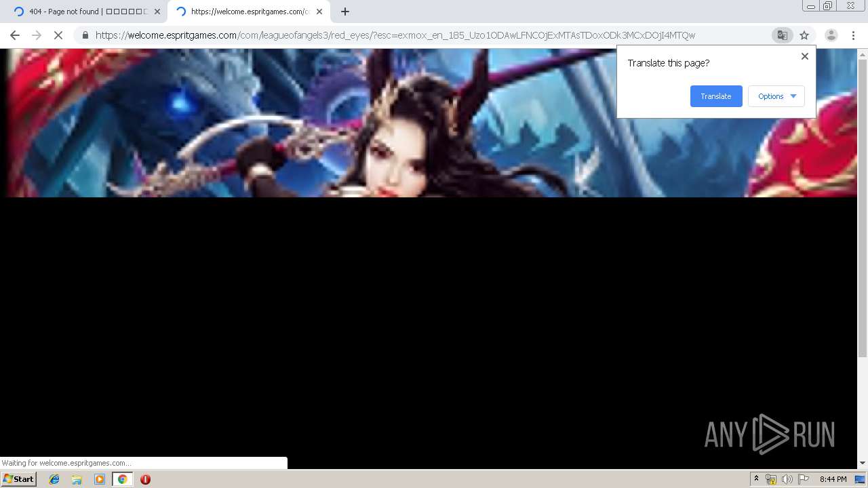Switch to the 404 Page not found tab
868x488 pixels.
[87, 12]
